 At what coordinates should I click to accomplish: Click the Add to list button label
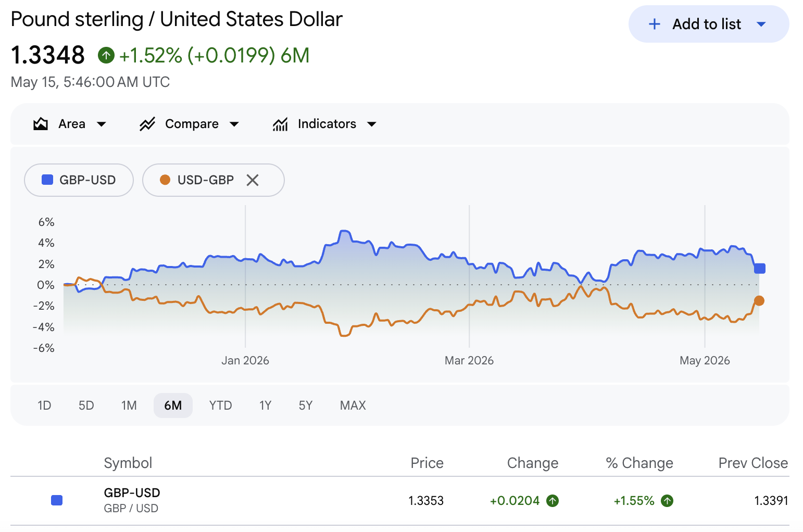706,24
